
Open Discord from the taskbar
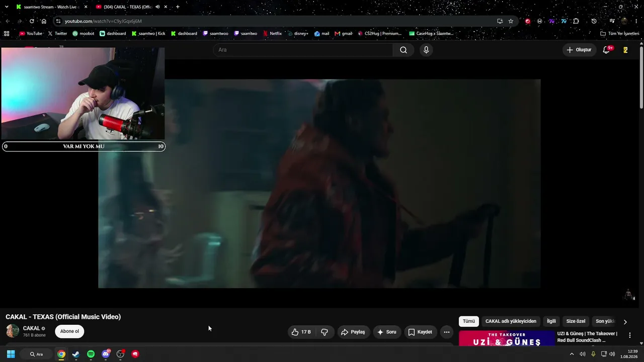(x=106, y=354)
